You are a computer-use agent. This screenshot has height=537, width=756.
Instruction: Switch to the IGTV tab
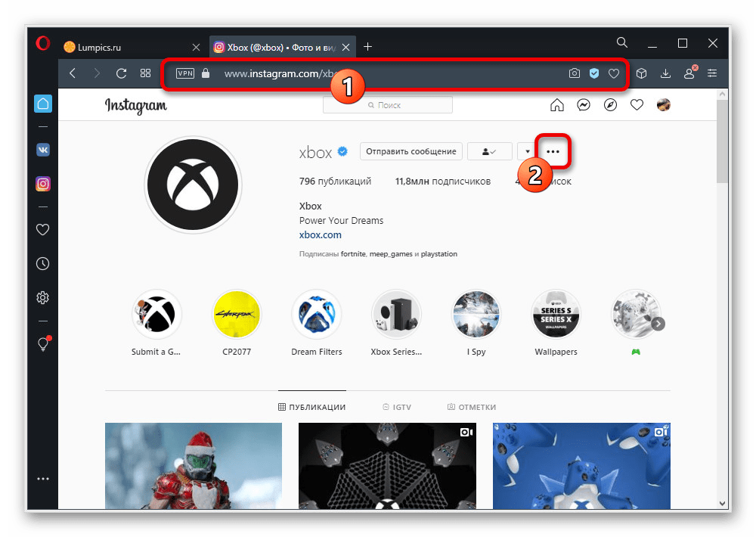click(397, 407)
